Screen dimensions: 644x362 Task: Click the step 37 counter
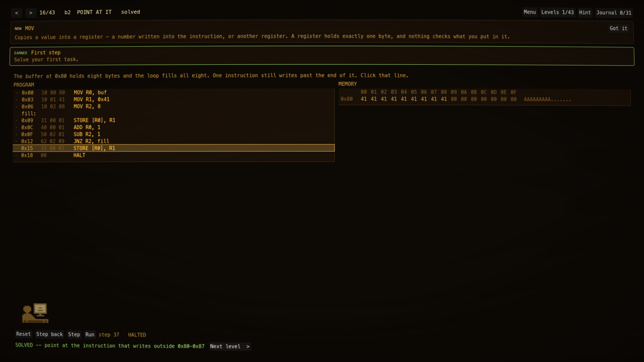109,335
